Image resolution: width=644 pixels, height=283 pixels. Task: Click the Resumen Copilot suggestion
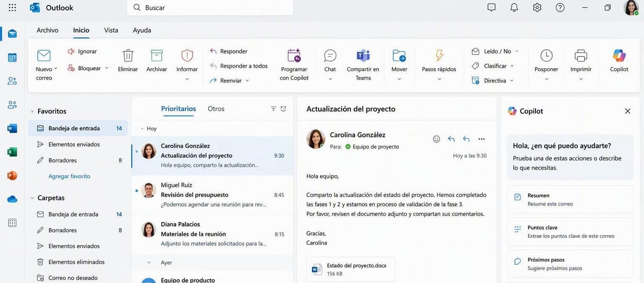[570, 200]
